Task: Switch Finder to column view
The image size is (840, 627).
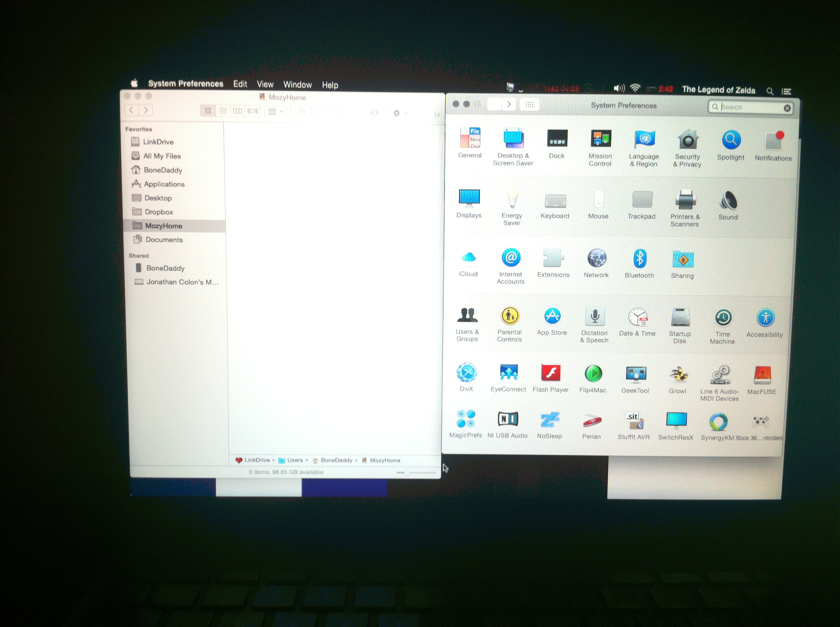Action: 238,111
